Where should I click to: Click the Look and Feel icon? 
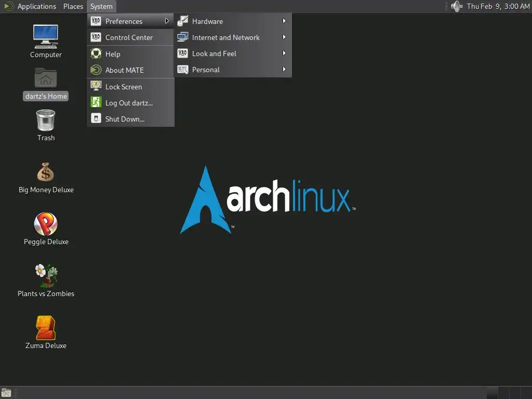click(182, 53)
